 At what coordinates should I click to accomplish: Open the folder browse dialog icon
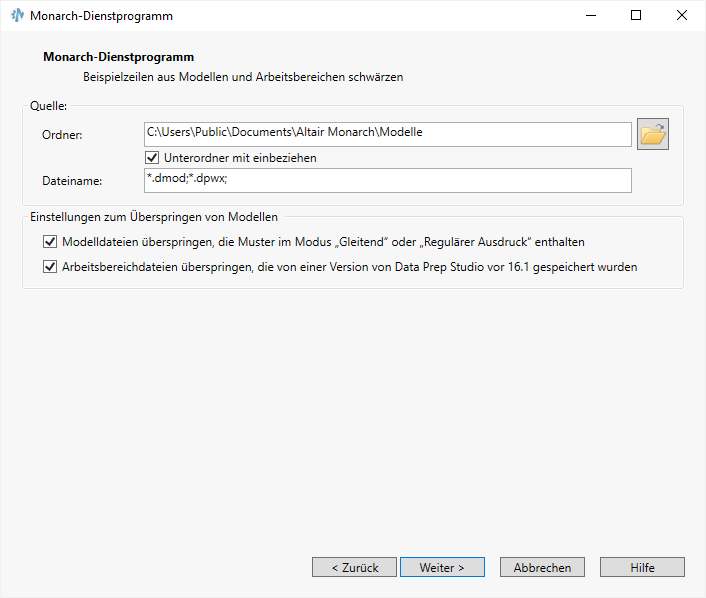click(653, 134)
